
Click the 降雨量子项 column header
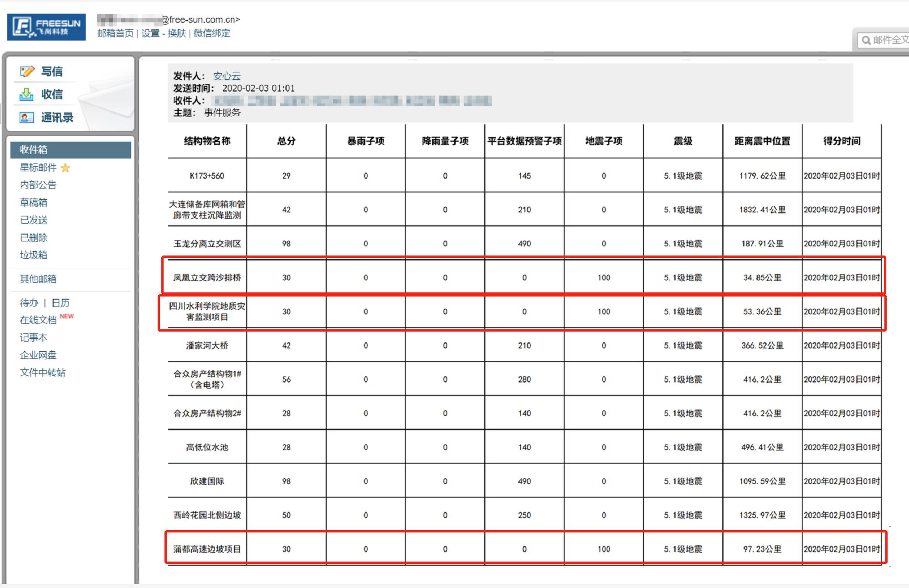pyautogui.click(x=445, y=141)
